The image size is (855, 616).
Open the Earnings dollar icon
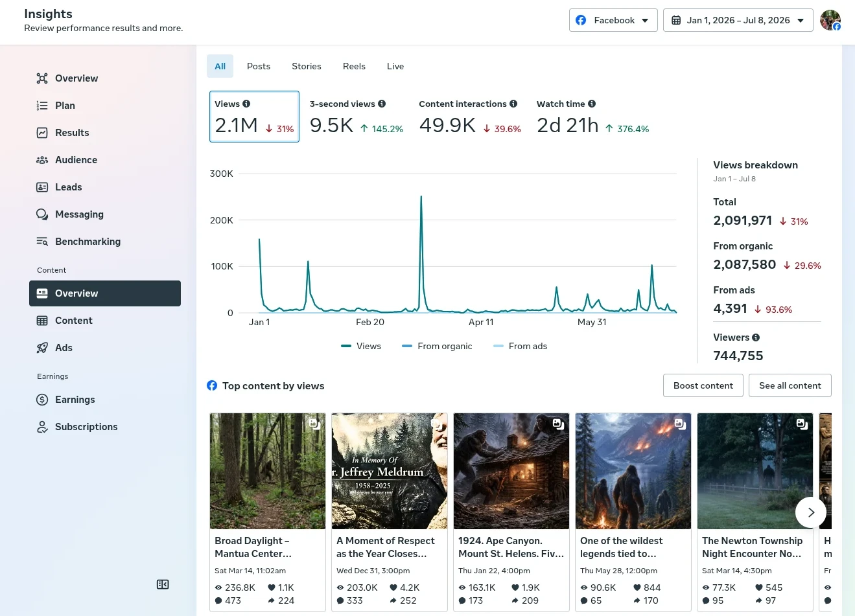pos(42,400)
